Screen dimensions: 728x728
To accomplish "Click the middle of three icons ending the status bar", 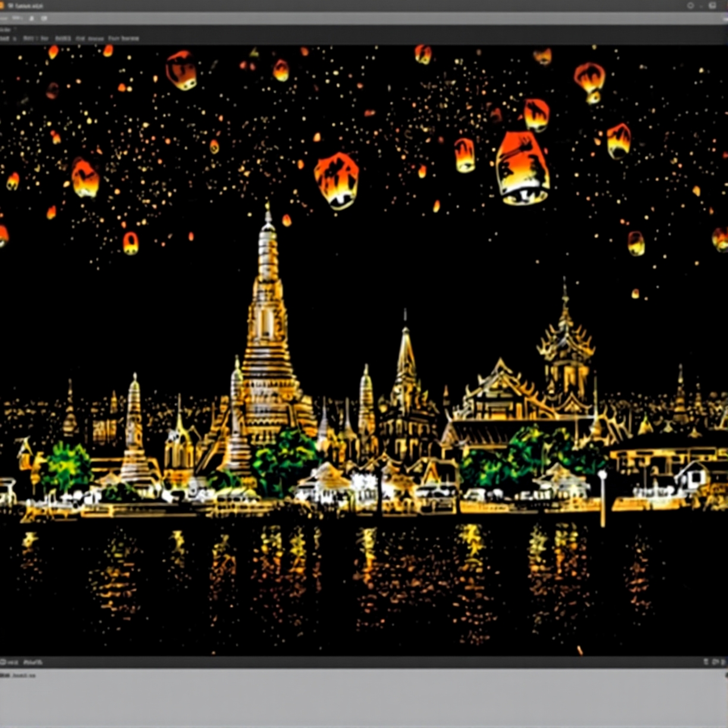I will 715,662.
